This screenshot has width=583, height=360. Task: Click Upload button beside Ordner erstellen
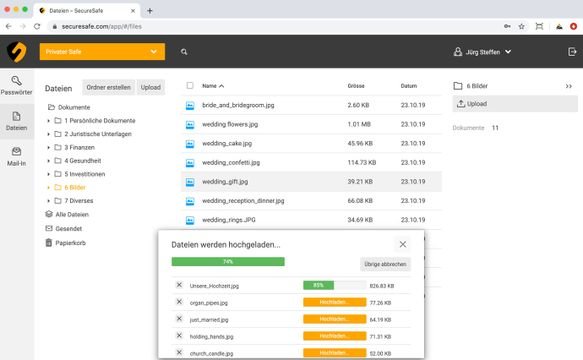(x=151, y=87)
